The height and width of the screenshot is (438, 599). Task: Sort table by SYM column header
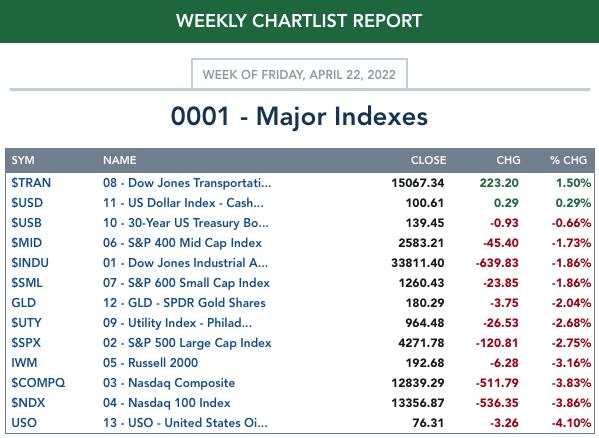(x=23, y=160)
